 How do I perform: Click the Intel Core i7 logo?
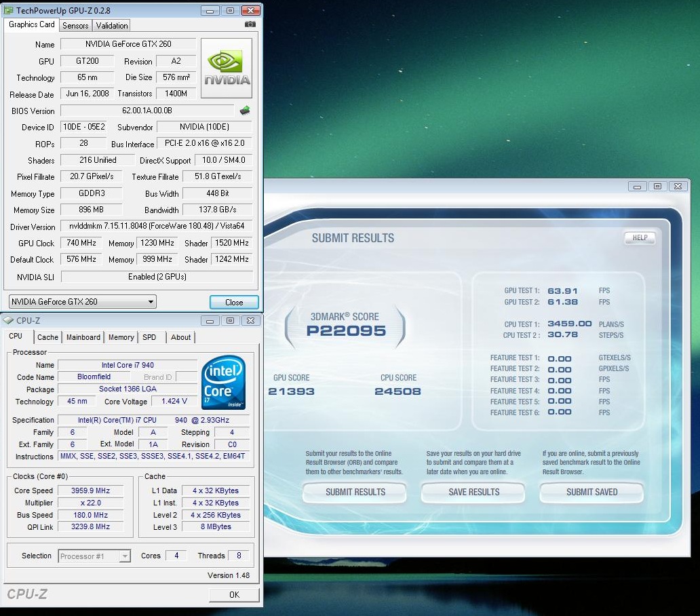223,383
